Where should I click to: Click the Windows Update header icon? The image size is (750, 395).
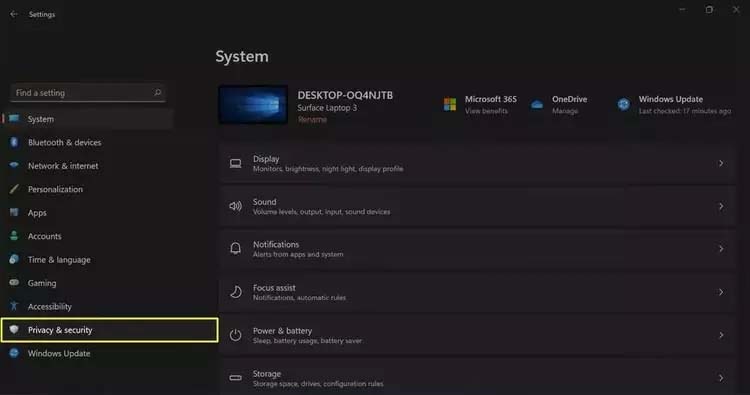tap(623, 104)
